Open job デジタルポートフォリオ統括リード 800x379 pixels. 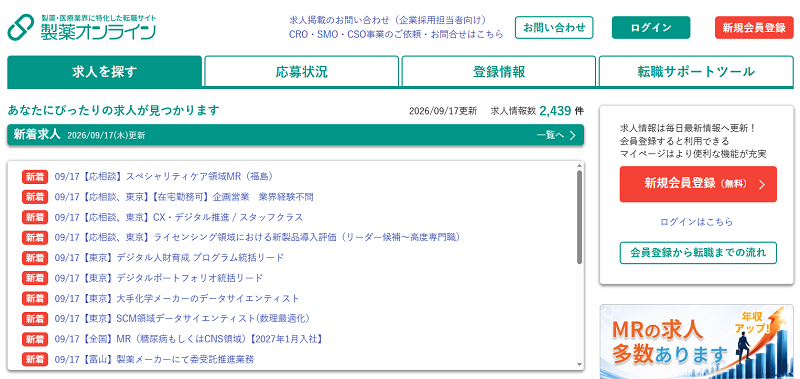[159, 278]
